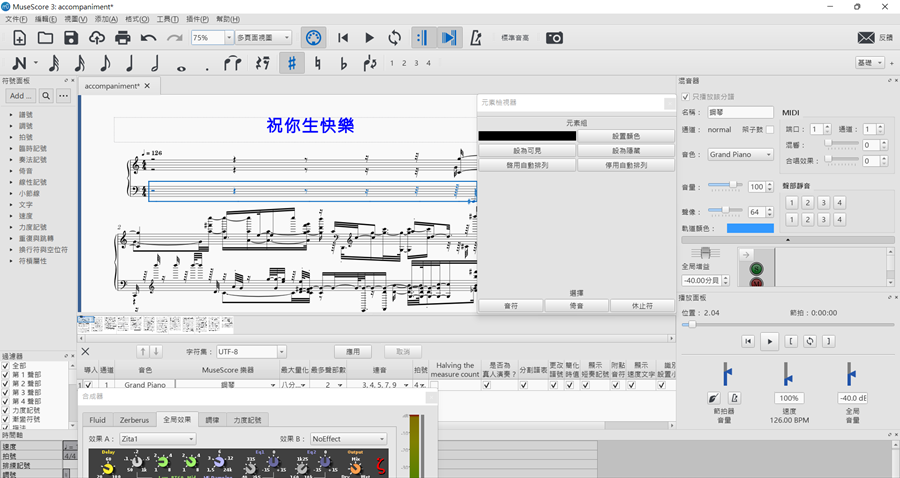Click the 名稱 鋼琴 input field
Image resolution: width=900 pixels, height=478 pixels.
pos(740,112)
